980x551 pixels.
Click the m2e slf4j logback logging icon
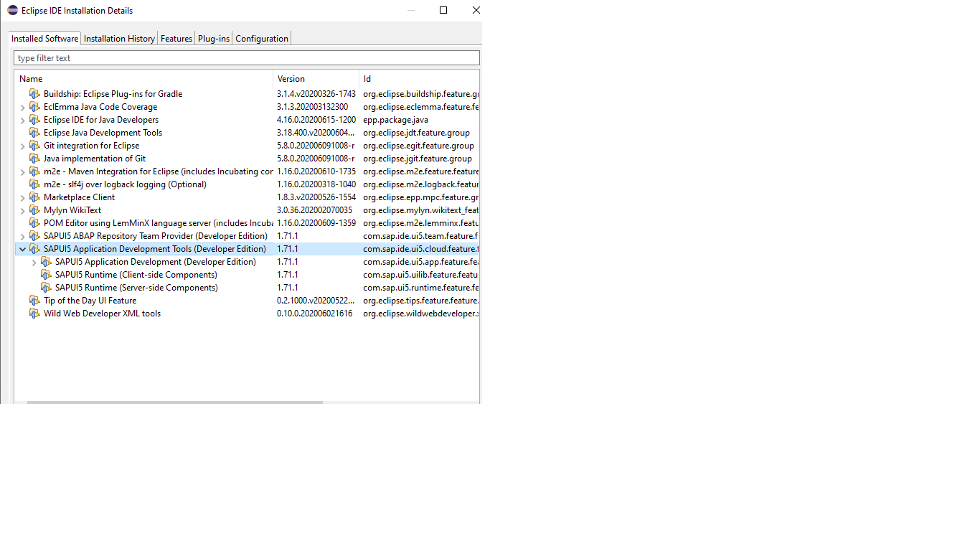(x=34, y=184)
